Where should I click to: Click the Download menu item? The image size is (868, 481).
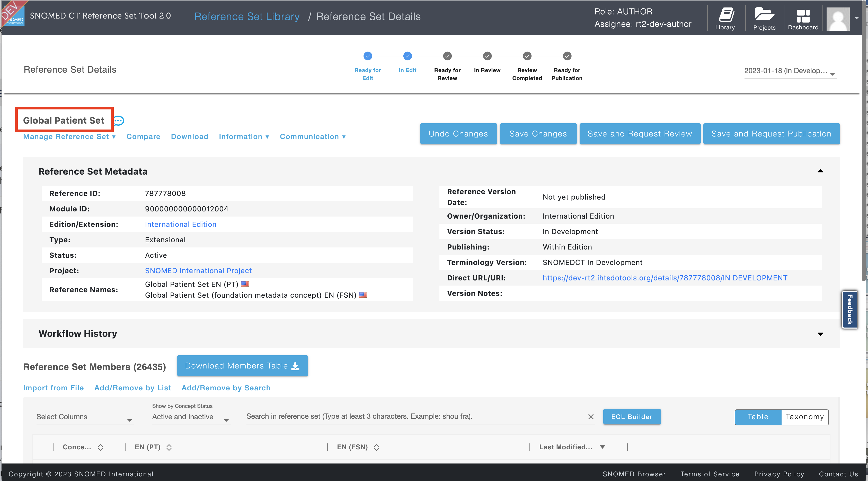[x=189, y=137]
